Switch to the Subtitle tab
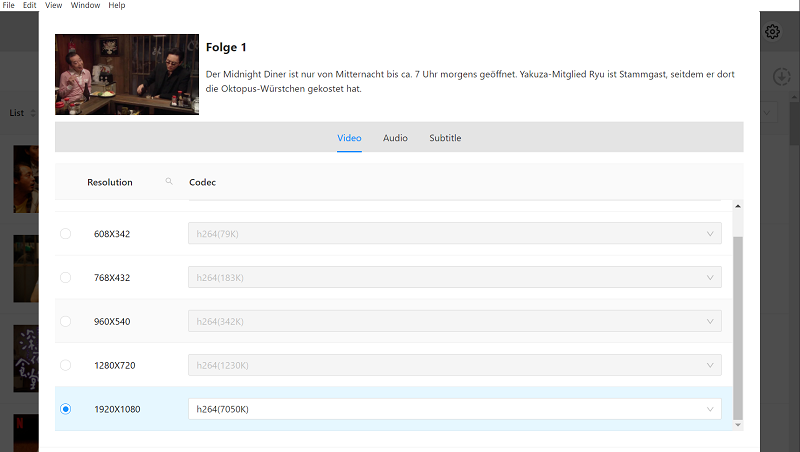Image resolution: width=800 pixels, height=452 pixels. click(445, 138)
